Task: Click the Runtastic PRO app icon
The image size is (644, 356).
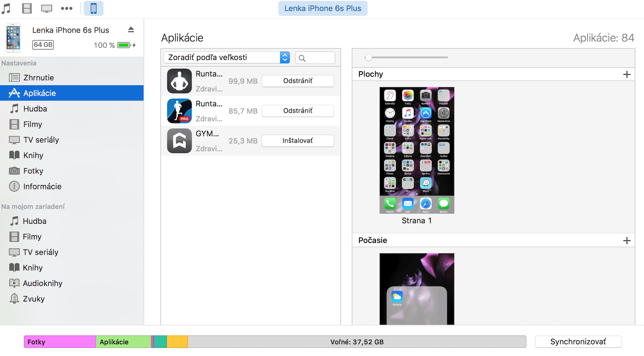Action: [180, 111]
